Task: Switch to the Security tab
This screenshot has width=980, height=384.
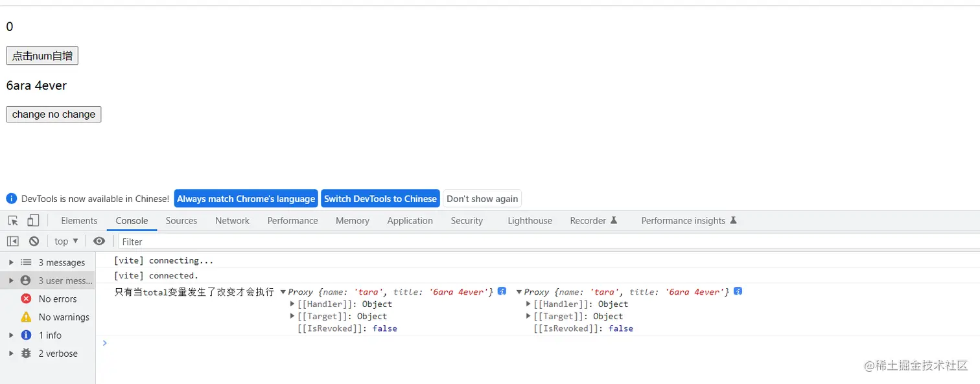Action: point(467,221)
